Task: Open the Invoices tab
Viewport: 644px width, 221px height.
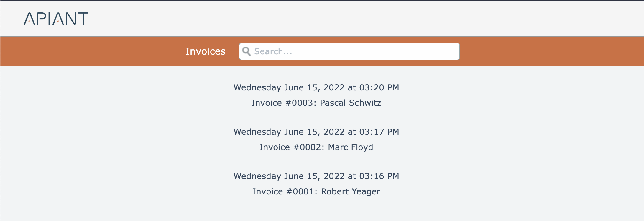Action: coord(206,51)
